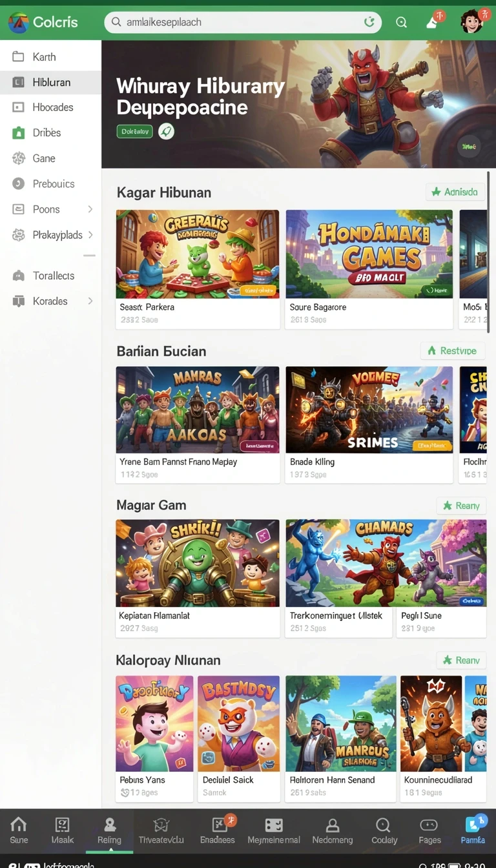Viewport: 496px width, 868px height.
Task: Switch to Codaly bottom tab
Action: coord(384,831)
